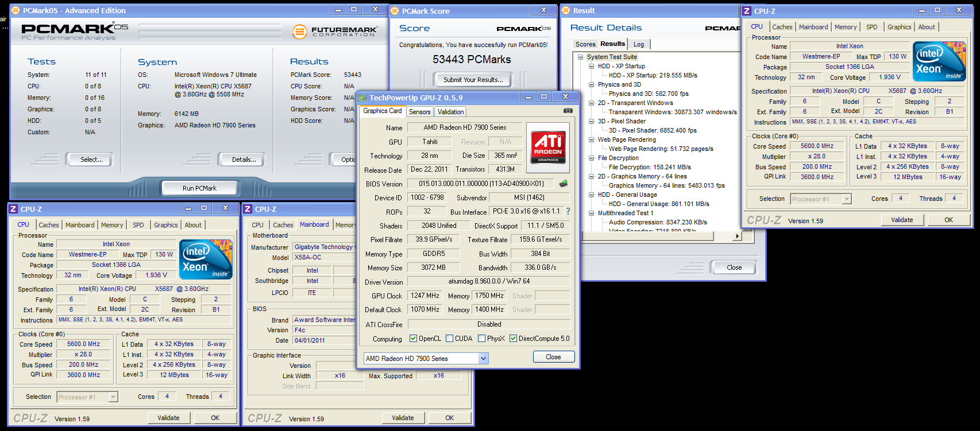Open the Memory tab in upper-right CPU-Z
The width and height of the screenshot is (980, 431).
click(x=846, y=27)
